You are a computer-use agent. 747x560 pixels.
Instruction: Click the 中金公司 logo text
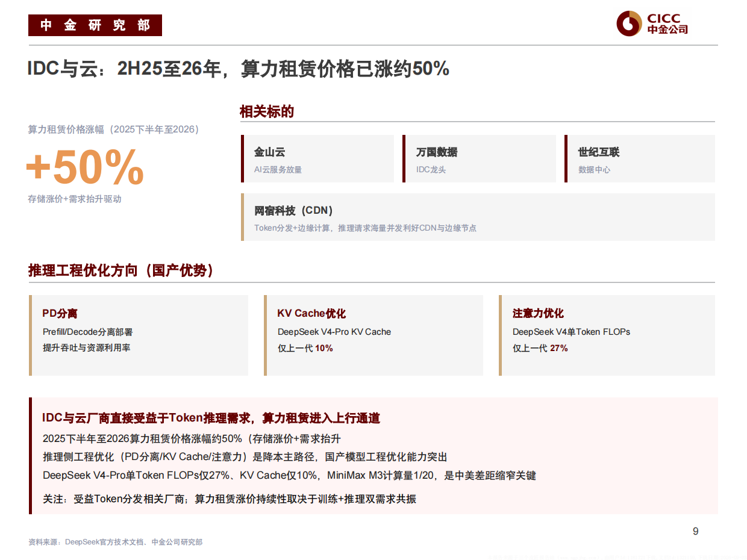(x=667, y=29)
